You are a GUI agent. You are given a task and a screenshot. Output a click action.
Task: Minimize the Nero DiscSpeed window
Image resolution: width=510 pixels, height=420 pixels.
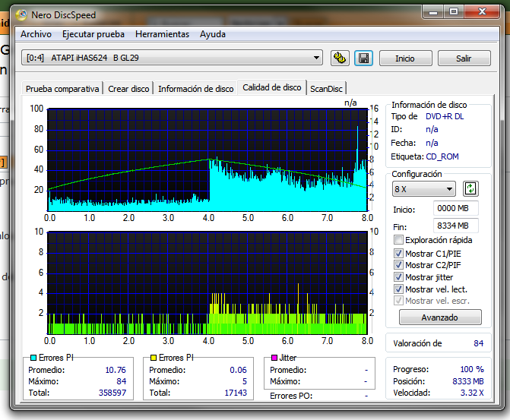[432, 12]
